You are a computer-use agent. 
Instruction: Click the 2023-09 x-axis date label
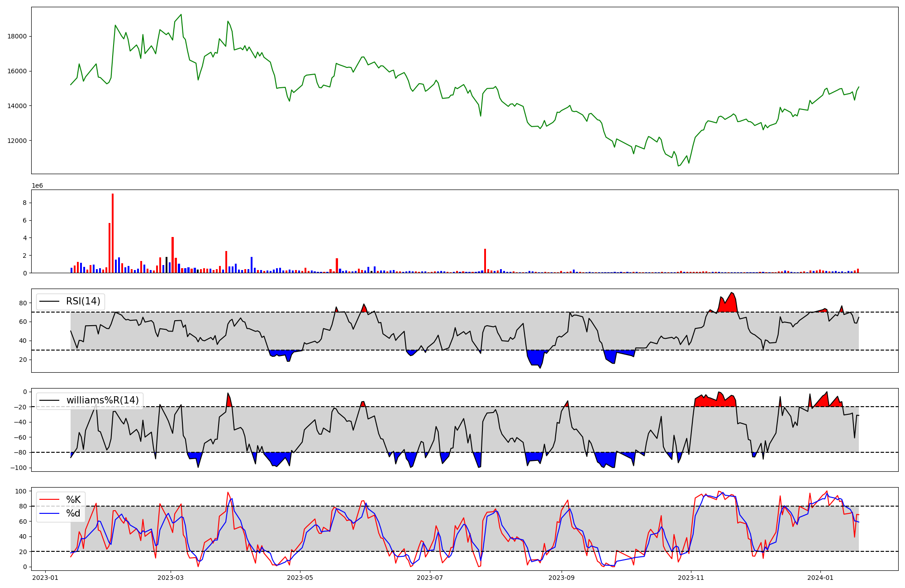click(x=562, y=578)
